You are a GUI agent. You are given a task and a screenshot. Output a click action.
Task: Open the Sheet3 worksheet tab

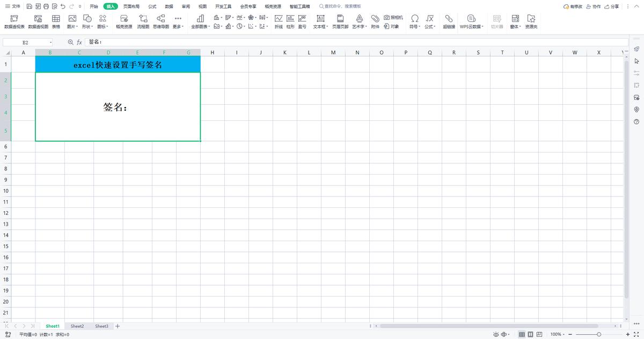pos(101,326)
